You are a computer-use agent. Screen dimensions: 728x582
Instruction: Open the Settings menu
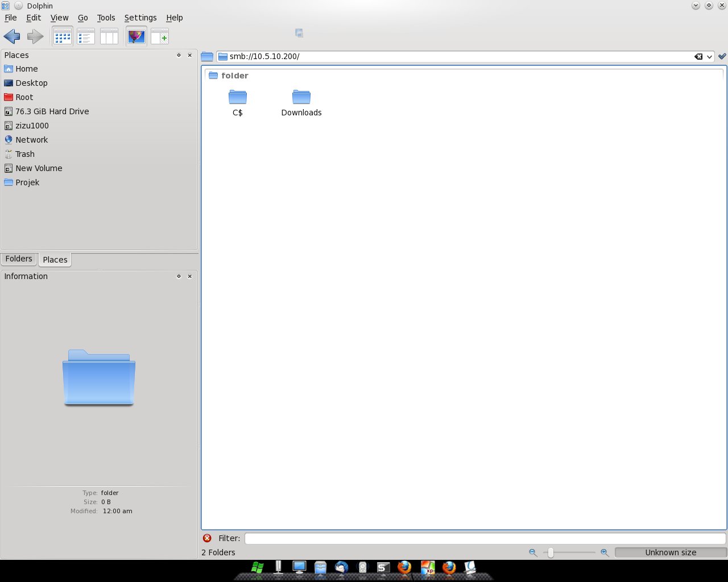tap(140, 18)
